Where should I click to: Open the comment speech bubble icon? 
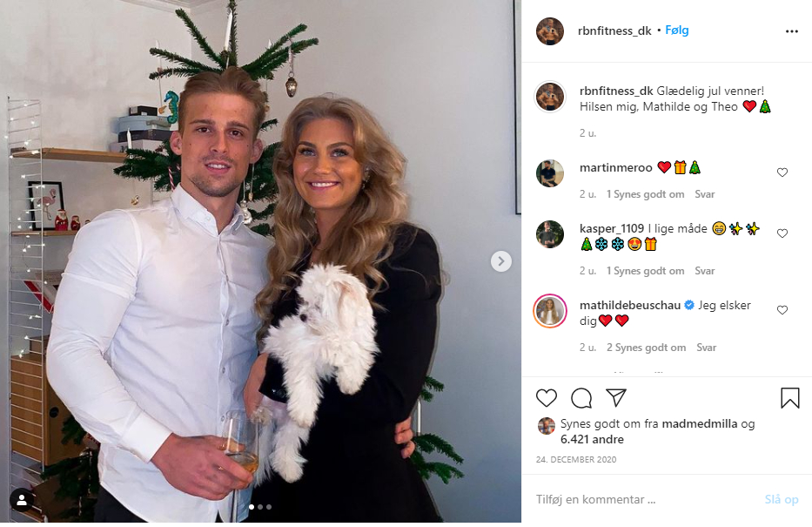581,398
